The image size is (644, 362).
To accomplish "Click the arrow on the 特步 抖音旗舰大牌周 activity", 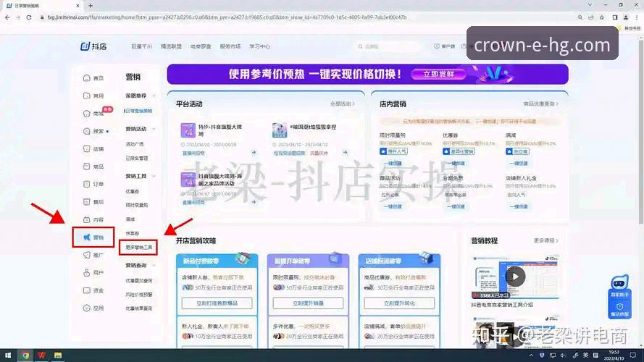I will [x=254, y=153].
